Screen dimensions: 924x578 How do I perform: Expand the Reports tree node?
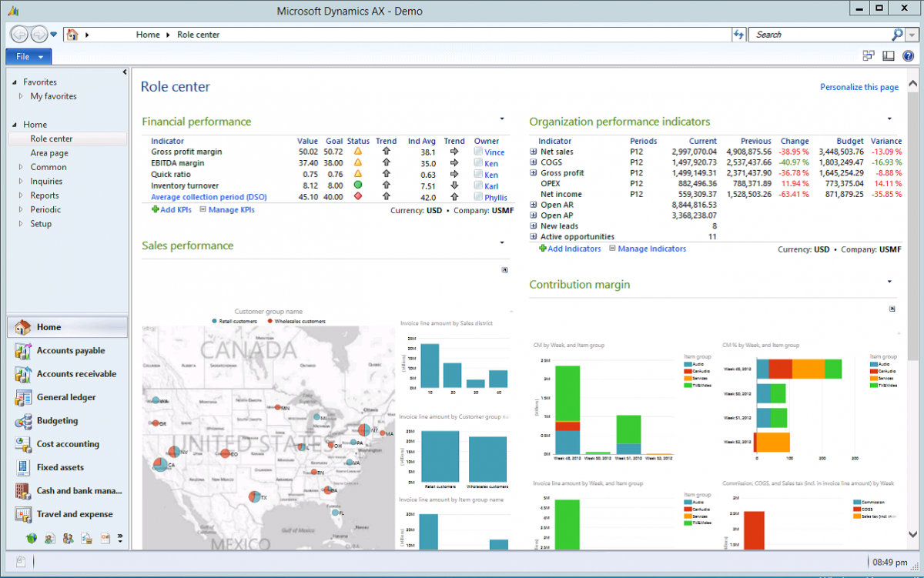(21, 195)
